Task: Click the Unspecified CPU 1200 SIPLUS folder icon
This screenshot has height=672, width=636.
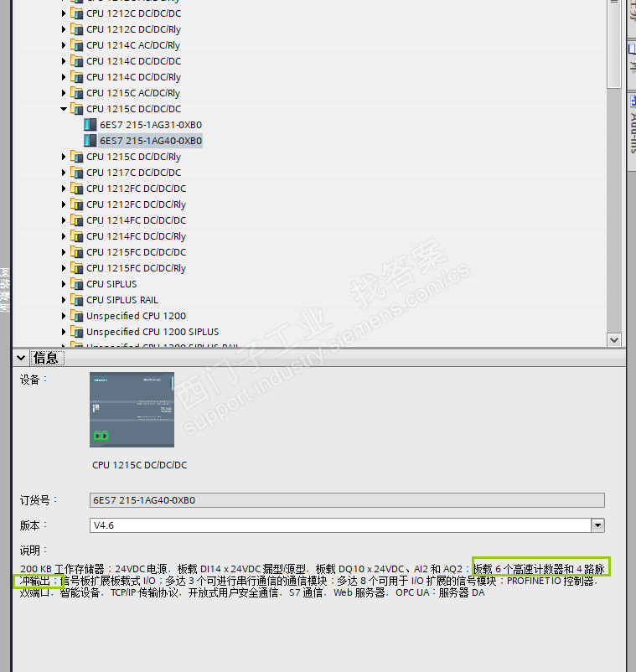Action: point(77,332)
